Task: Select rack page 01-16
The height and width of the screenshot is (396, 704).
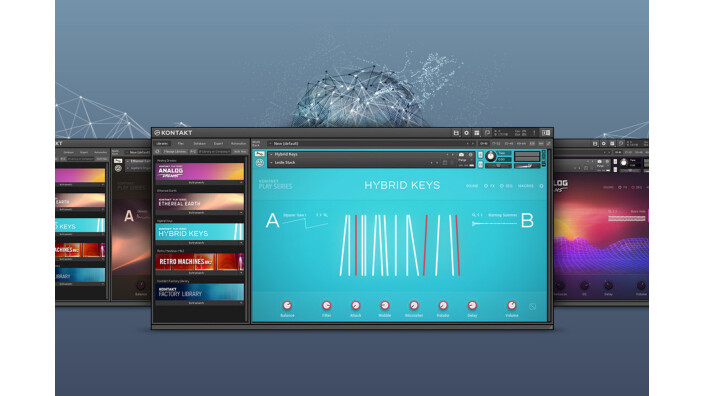Action: [x=484, y=144]
